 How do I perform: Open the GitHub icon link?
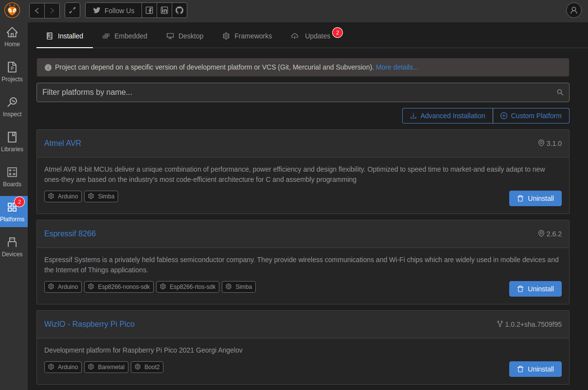point(179,10)
